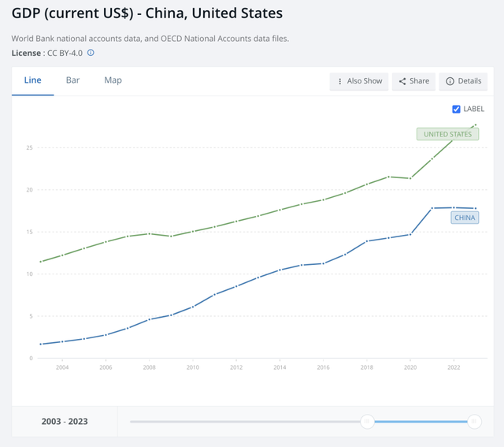Click the 2008 x-axis label
The height and width of the screenshot is (447, 504).
pyautogui.click(x=149, y=367)
